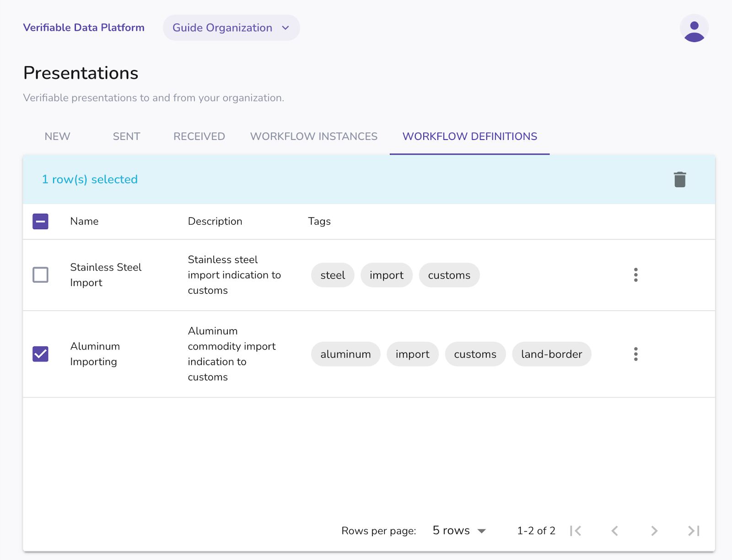Click the '1-2 of 2' pagination text

(x=536, y=531)
